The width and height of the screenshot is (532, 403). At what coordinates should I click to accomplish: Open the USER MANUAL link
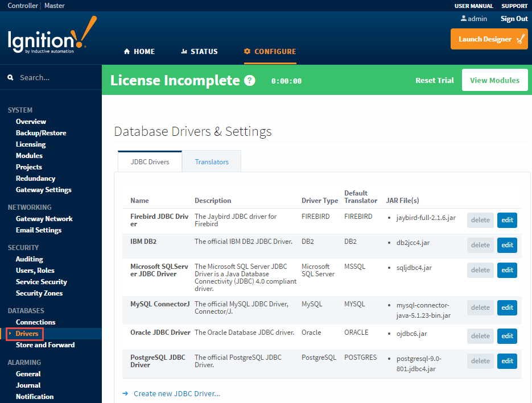tap(473, 6)
